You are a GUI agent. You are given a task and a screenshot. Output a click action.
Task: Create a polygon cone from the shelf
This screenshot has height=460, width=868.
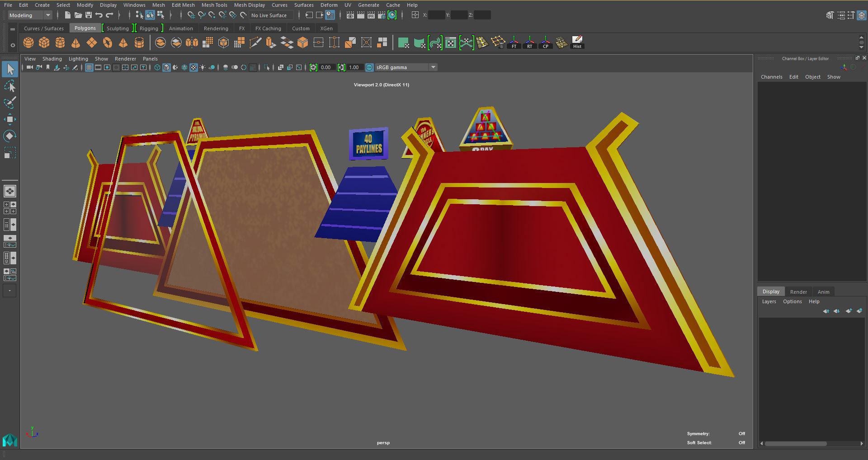tap(76, 43)
